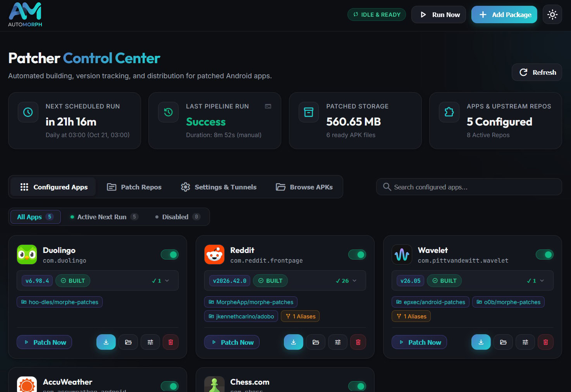Image resolution: width=571 pixels, height=392 pixels.
Task: Open Duolingo patch settings sliders
Action: click(x=150, y=342)
